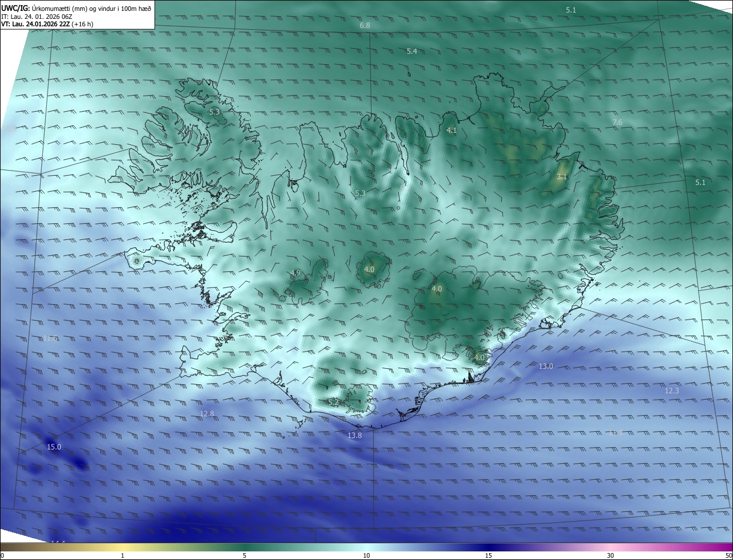This screenshot has width=733, height=560.
Task: Click the 7.6 value label on the map
Action: pos(617,123)
